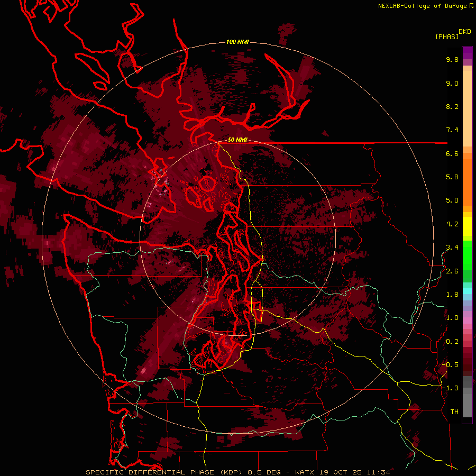
Task: Click the 11:34 timestamp in the caption
Action: (379, 472)
